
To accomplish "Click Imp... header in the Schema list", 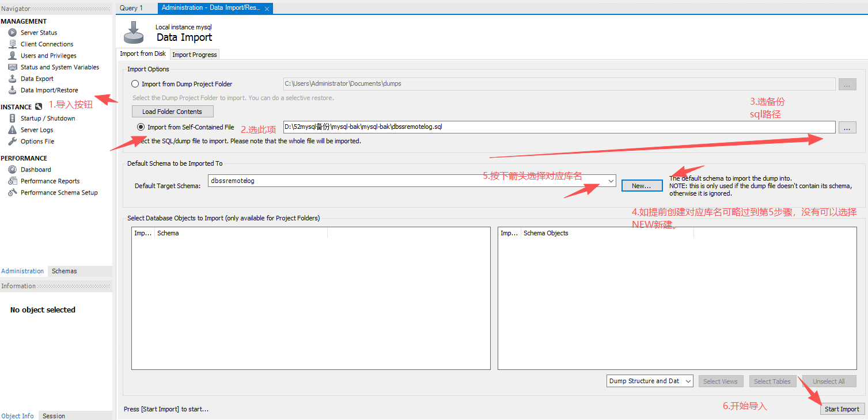I will point(143,233).
